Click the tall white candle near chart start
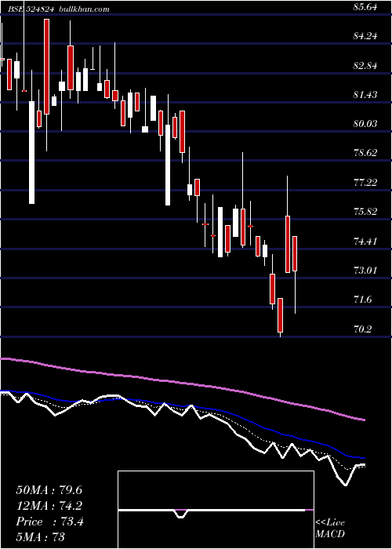392x549 pixels. pos(32,152)
